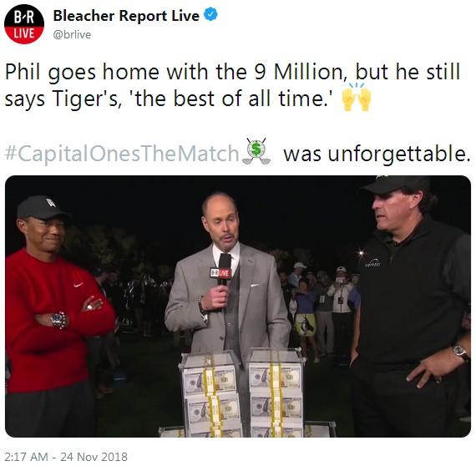476x471 pixels.
Task: Click the raised hands emoji
Action: pos(357,97)
